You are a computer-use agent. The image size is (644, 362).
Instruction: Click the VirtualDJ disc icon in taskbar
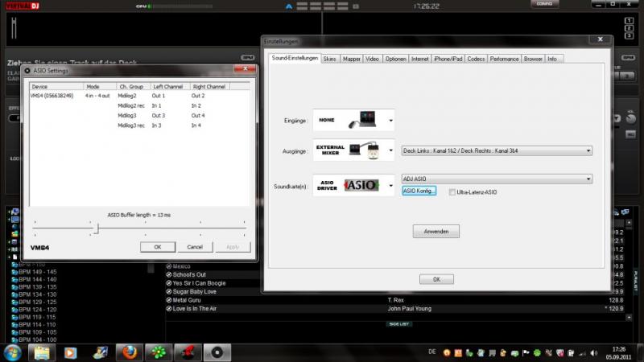[215, 352]
